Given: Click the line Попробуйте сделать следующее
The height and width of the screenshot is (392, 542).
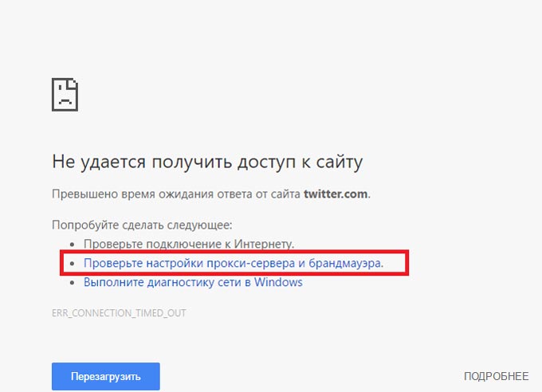Looking at the screenshot, I should coord(142,225).
